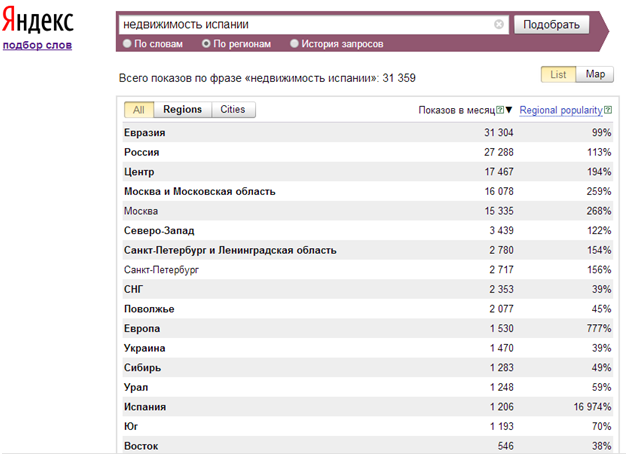Click the СНГ row name
Image resolution: width=628 pixels, height=456 pixels.
tap(133, 289)
